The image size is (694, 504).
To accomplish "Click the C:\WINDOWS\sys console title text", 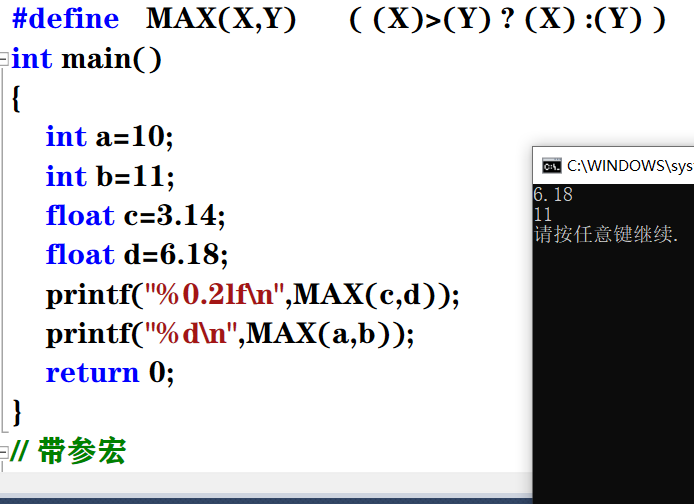I will pos(630,166).
